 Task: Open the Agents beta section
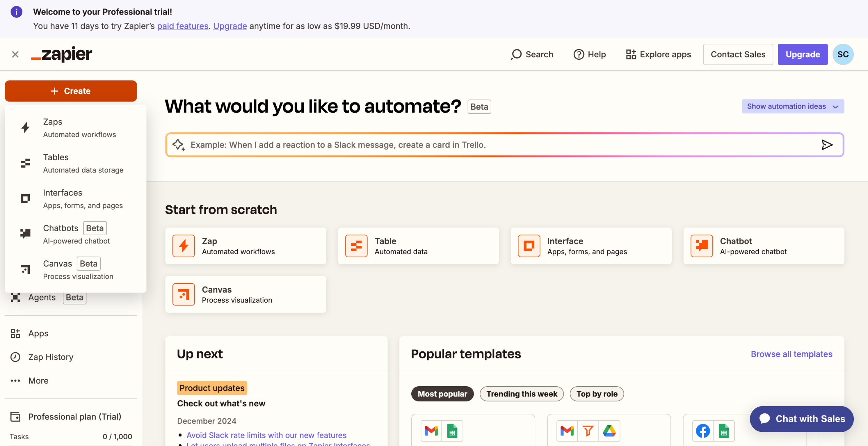(x=42, y=297)
